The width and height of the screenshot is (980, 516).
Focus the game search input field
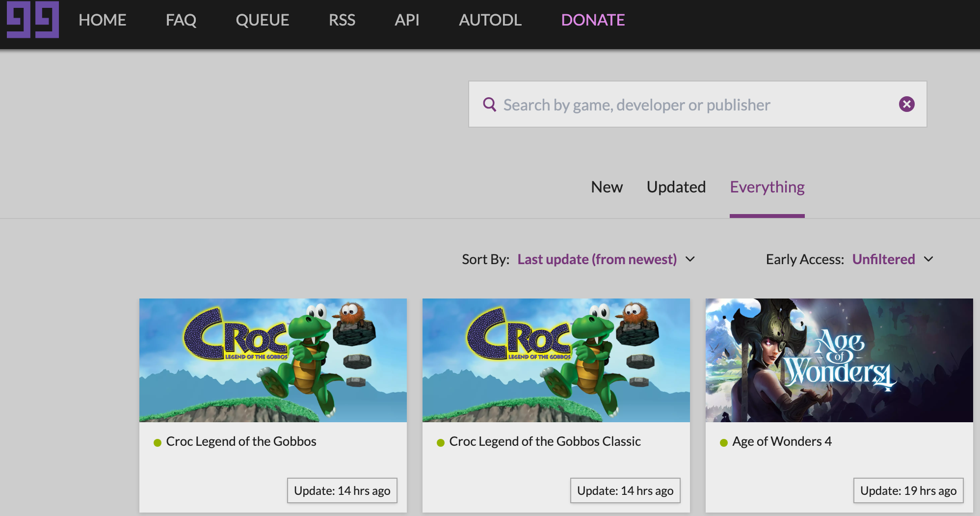point(697,105)
